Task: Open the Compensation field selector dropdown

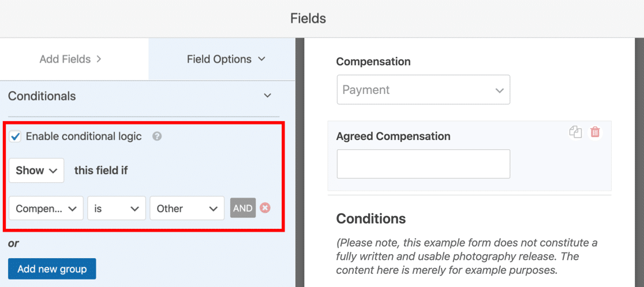Action: 46,209
